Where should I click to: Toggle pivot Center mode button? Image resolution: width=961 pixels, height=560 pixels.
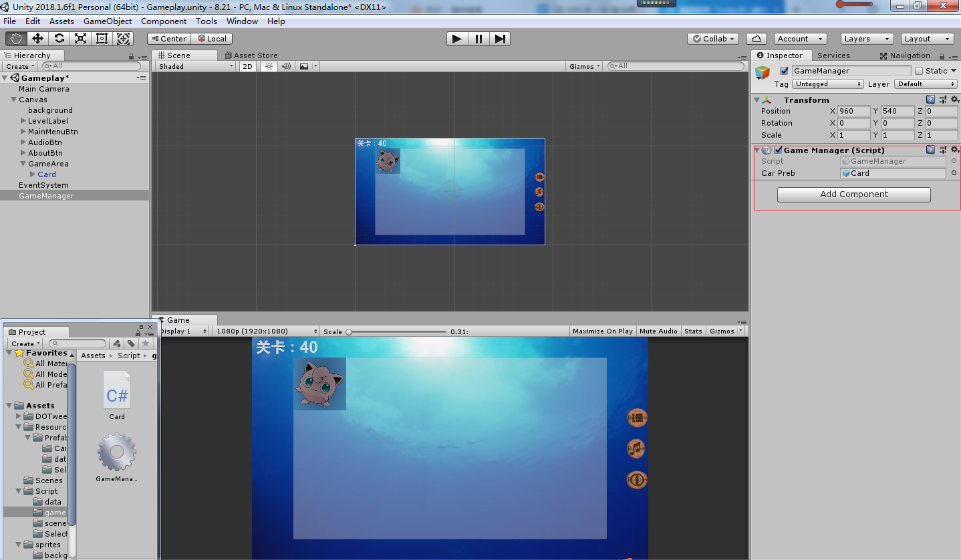(169, 39)
